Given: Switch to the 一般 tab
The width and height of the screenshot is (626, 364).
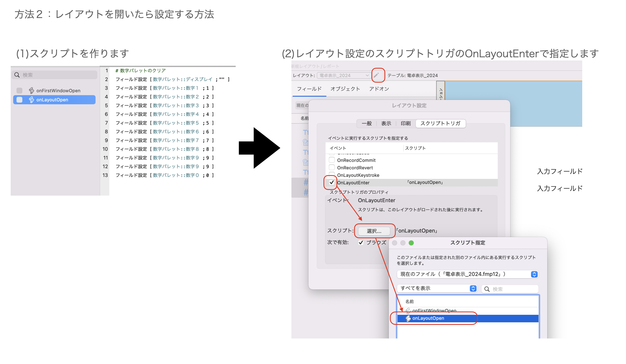Looking at the screenshot, I should click(x=367, y=123).
